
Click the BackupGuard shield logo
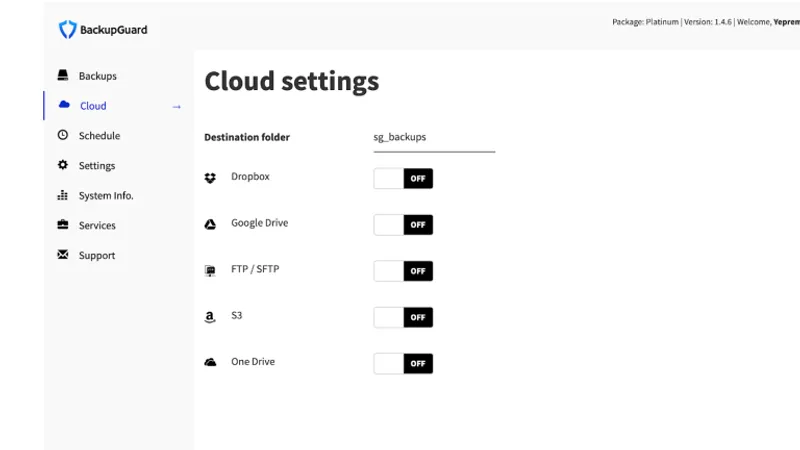[67, 30]
